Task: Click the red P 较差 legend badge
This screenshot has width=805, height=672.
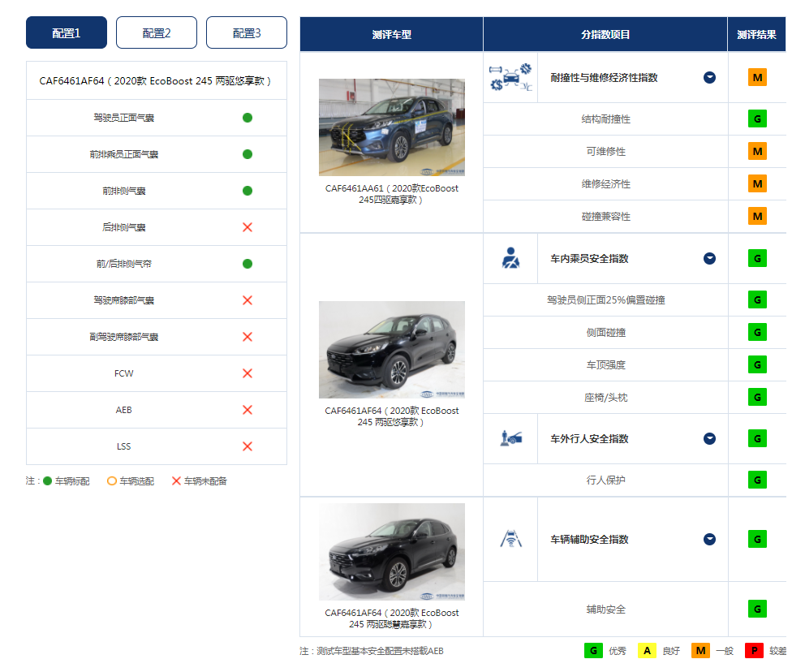Action: [754, 650]
